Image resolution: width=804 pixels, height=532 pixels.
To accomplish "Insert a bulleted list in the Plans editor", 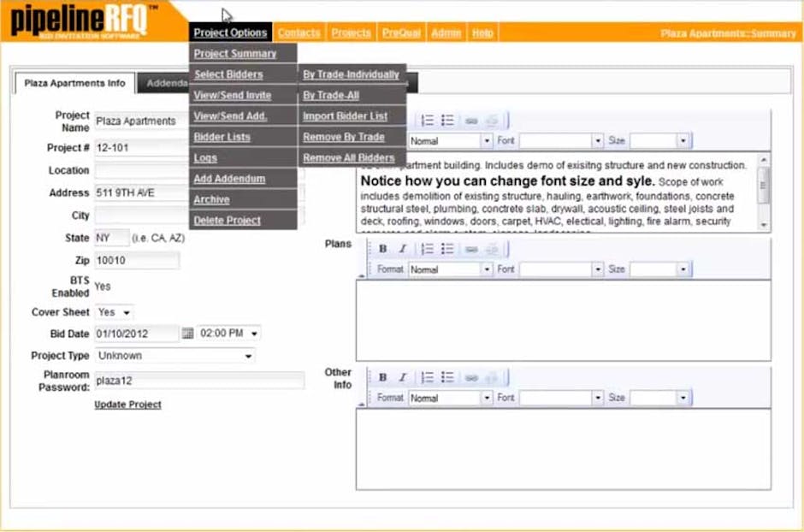I will click(446, 247).
